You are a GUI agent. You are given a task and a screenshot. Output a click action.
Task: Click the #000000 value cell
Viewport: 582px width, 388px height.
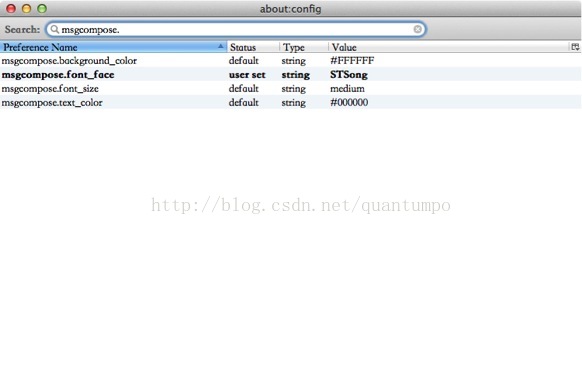coord(349,102)
